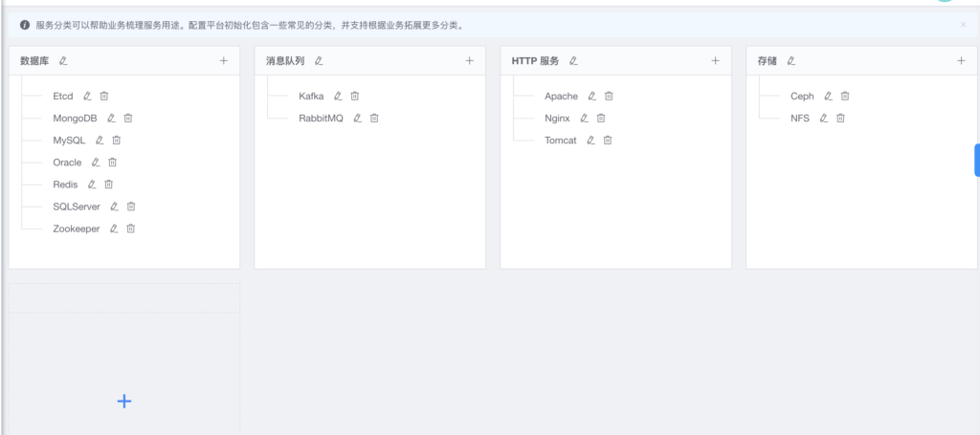Edit the Tomcat entry

590,141
